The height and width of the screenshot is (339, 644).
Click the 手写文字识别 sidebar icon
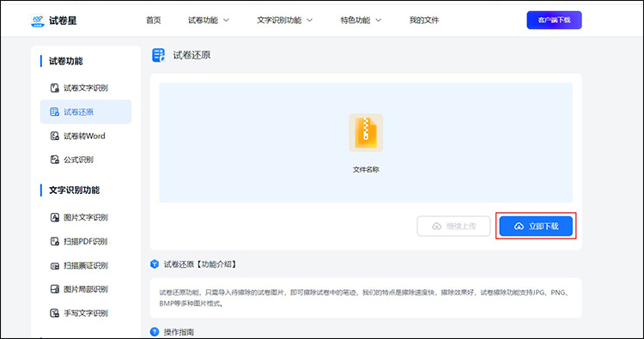(x=55, y=313)
